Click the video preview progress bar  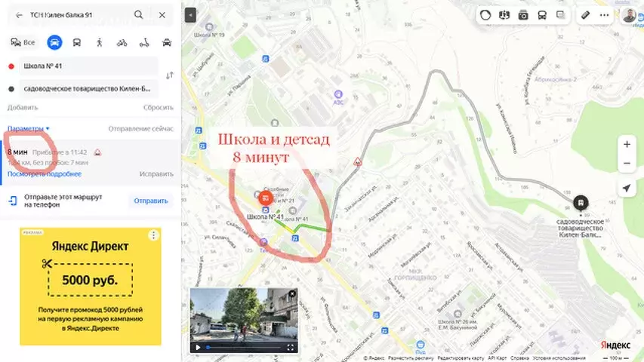[x=242, y=347]
